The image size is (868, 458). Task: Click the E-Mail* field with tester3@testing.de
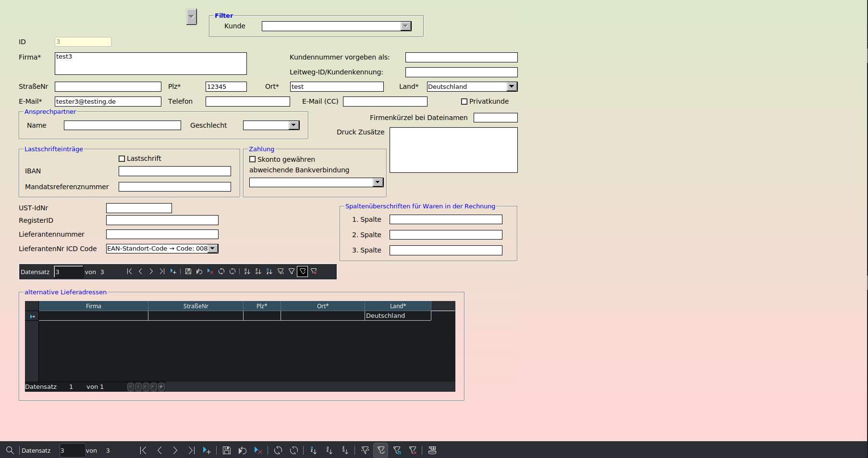(x=108, y=101)
